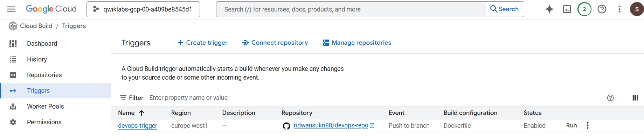Open the Permissions sidebar item
The height and width of the screenshot is (140, 644).
click(x=55, y=122)
